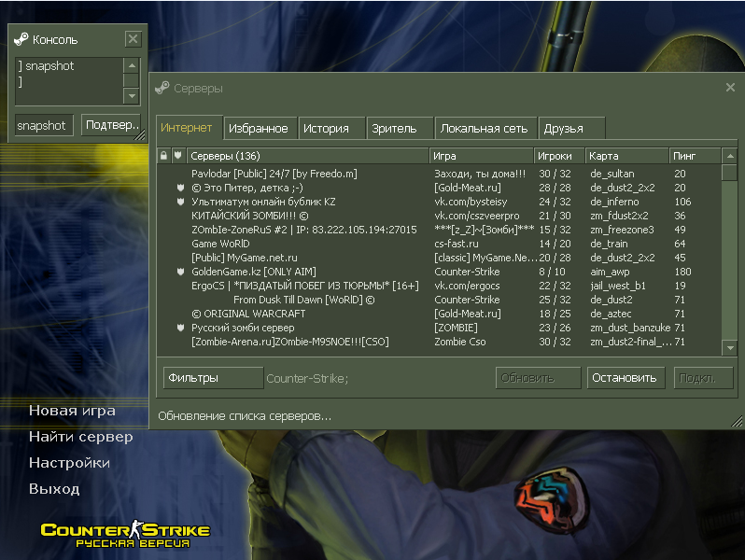Screen dimensions: 745x560
Task: Select Pavlodar [Public] 24/7 server row
Action: 439,174
